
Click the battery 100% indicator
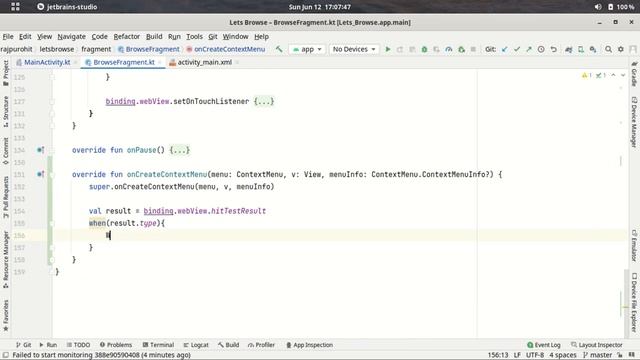tap(621, 7)
